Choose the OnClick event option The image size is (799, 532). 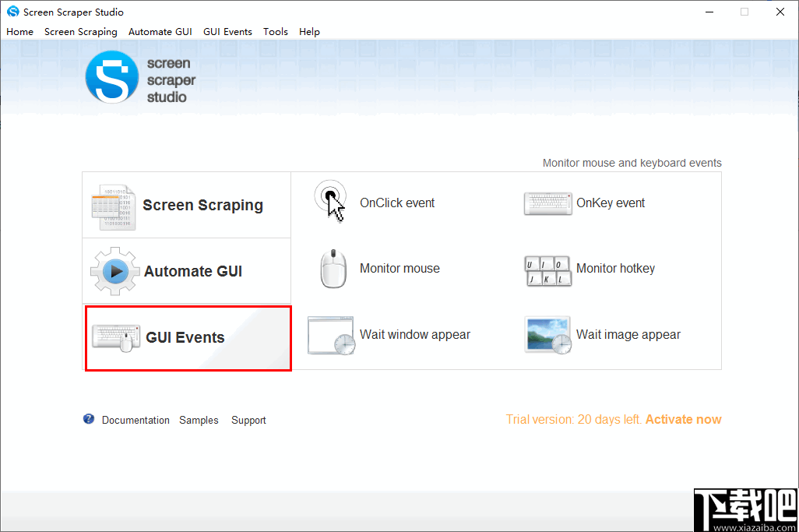(x=397, y=203)
